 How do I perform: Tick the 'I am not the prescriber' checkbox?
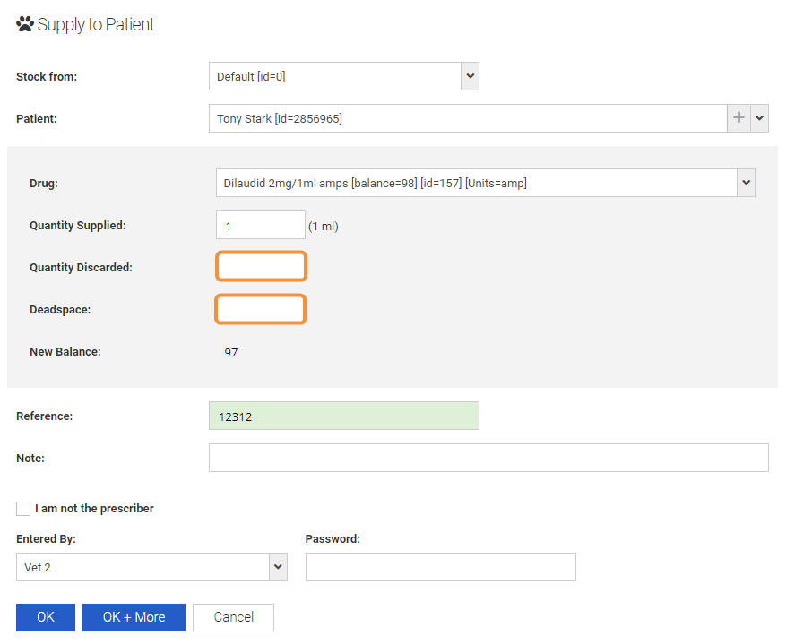23,509
